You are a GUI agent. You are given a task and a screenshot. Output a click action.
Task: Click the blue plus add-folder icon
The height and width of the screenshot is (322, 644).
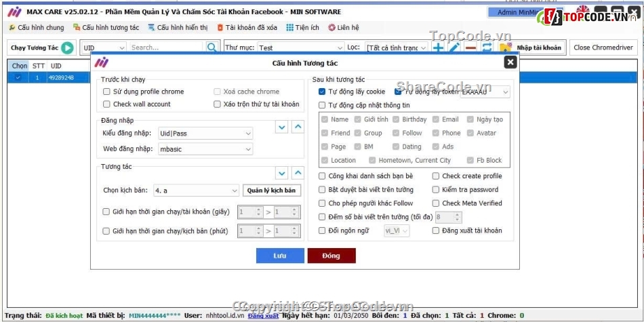tap(438, 47)
